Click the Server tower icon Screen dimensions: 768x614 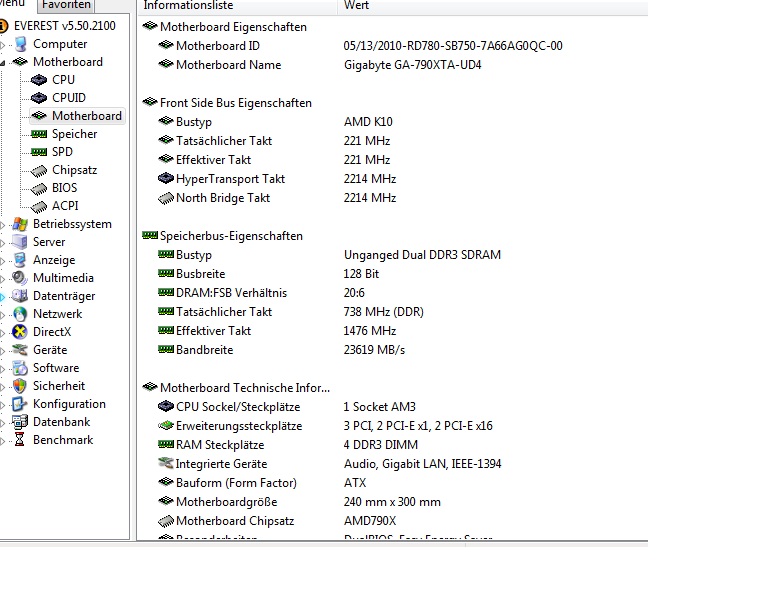coord(20,242)
